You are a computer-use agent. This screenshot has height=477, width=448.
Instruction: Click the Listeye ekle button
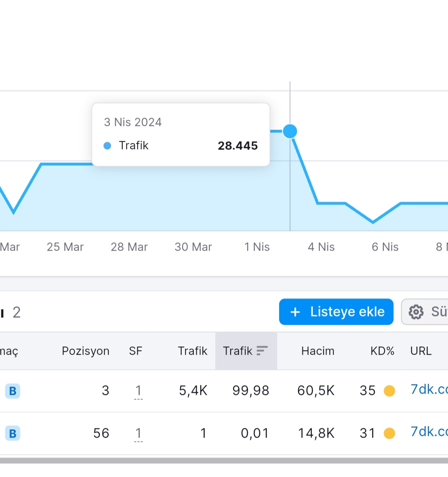[x=336, y=312]
